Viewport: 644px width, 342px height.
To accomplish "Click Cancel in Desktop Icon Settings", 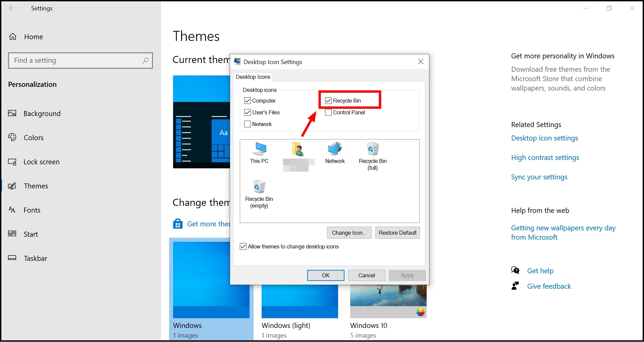I will (367, 275).
